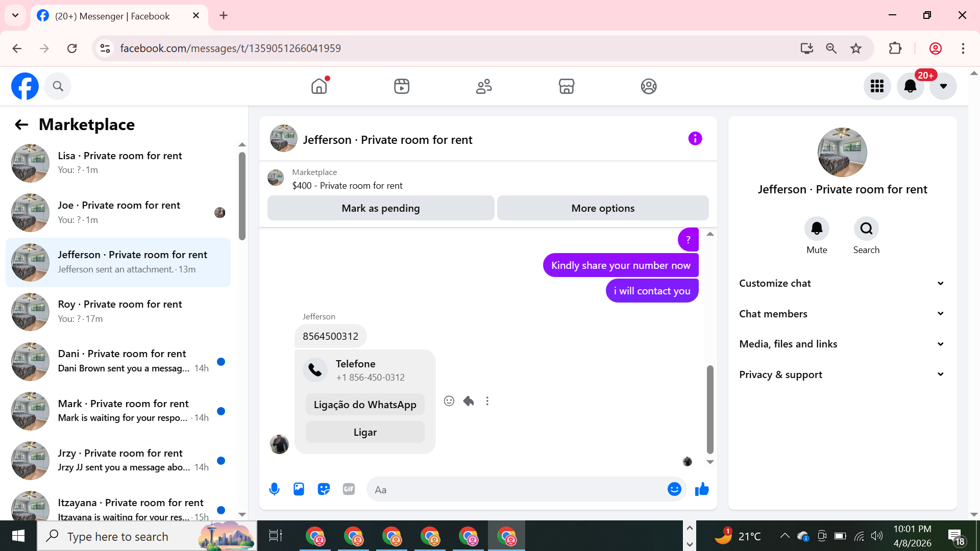React to the phone attachment message
Viewport: 980px width, 551px height.
(x=449, y=401)
